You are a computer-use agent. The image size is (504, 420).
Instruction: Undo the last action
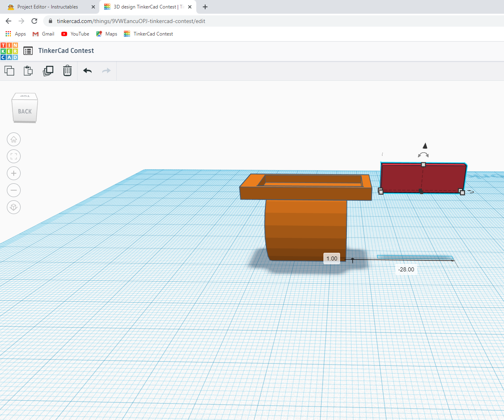pyautogui.click(x=87, y=70)
